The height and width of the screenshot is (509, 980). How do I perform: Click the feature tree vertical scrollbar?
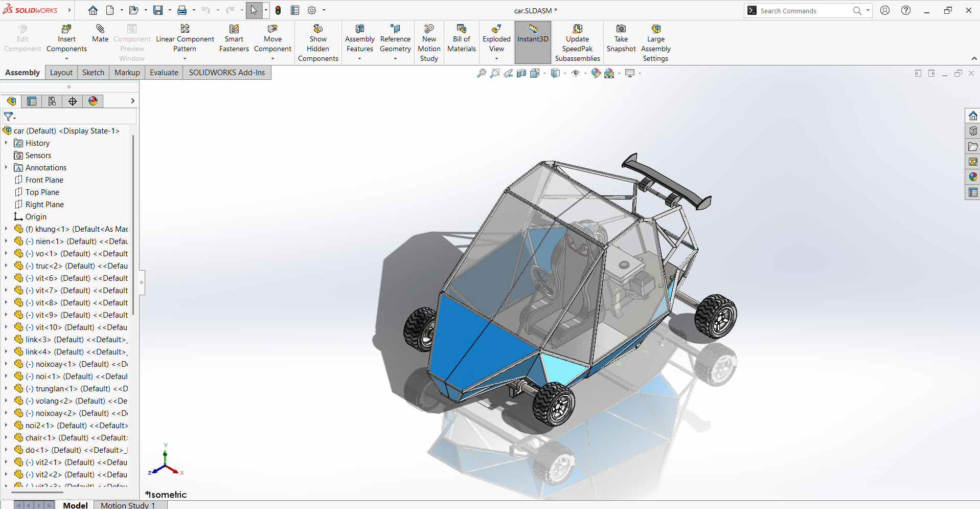(x=133, y=225)
